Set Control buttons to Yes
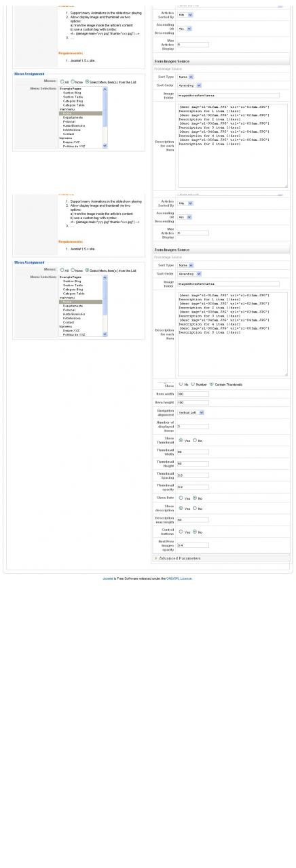Image resolution: width=296 pixels, height=868 pixels. (181, 532)
